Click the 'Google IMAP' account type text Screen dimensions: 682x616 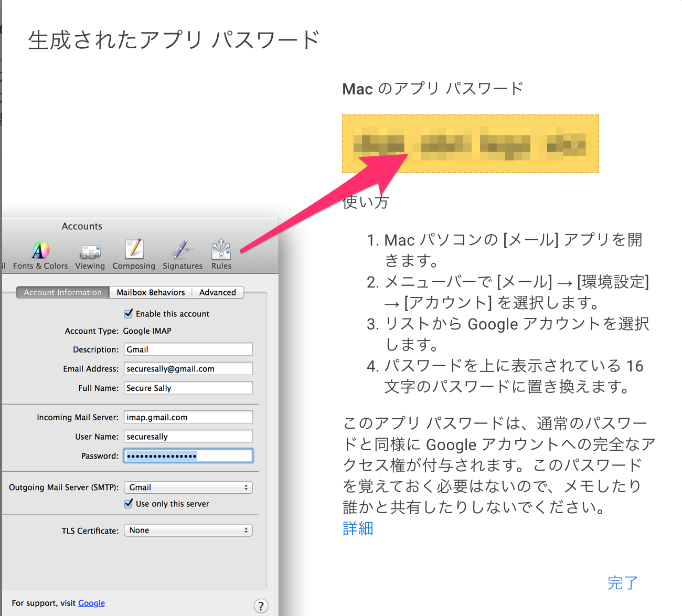click(x=147, y=331)
